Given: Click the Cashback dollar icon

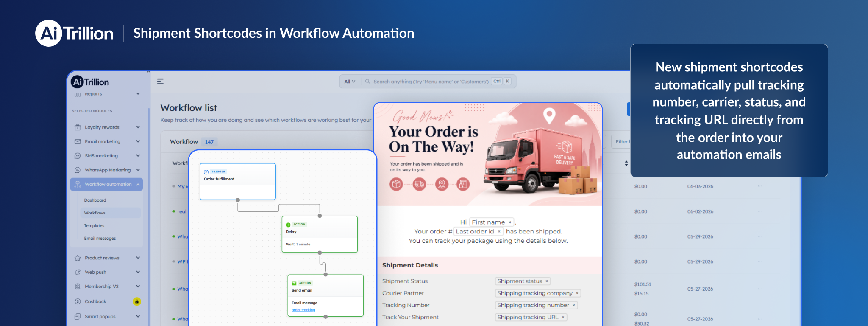Looking at the screenshot, I should pos(78,301).
